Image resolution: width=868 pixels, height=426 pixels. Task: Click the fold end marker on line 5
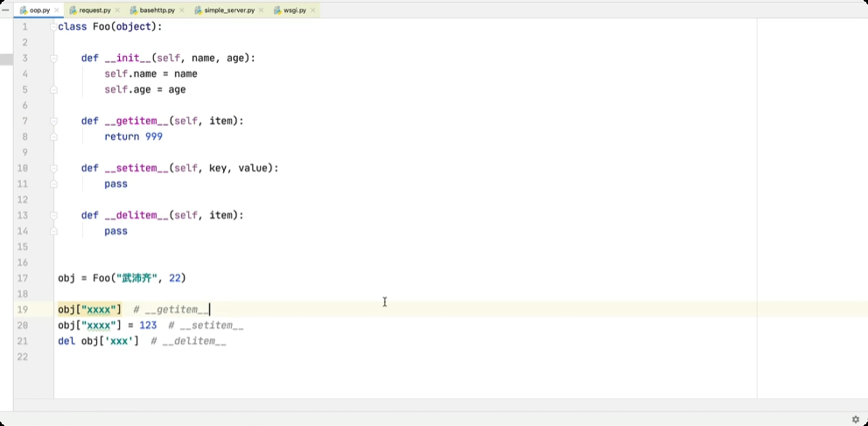coord(53,89)
